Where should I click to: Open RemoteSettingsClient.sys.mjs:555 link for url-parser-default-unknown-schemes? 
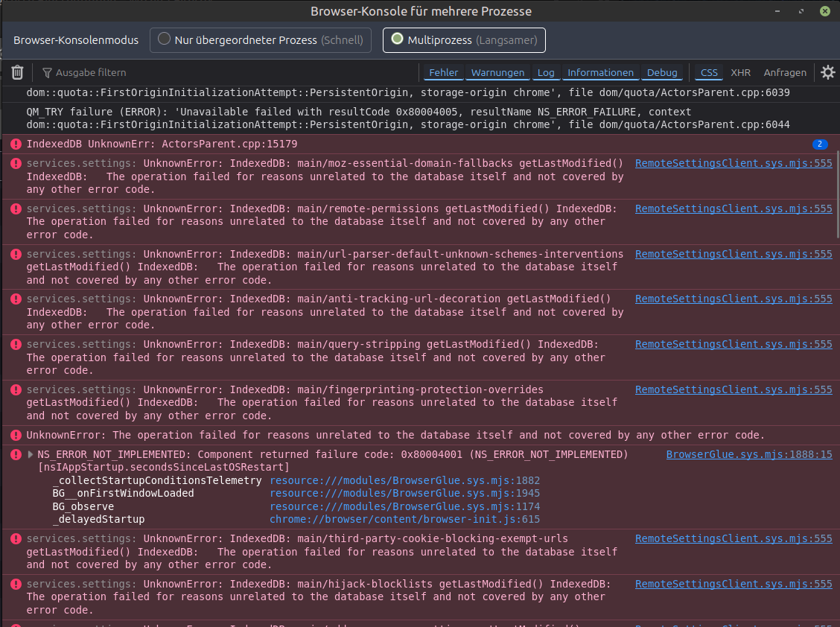pyautogui.click(x=734, y=254)
